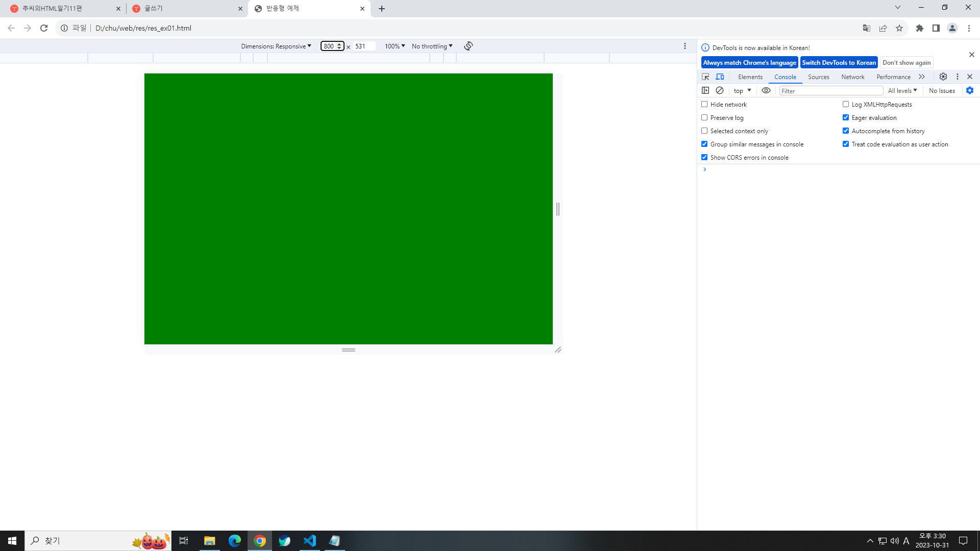980x551 pixels.
Task: Click the clear console icon
Action: (720, 90)
